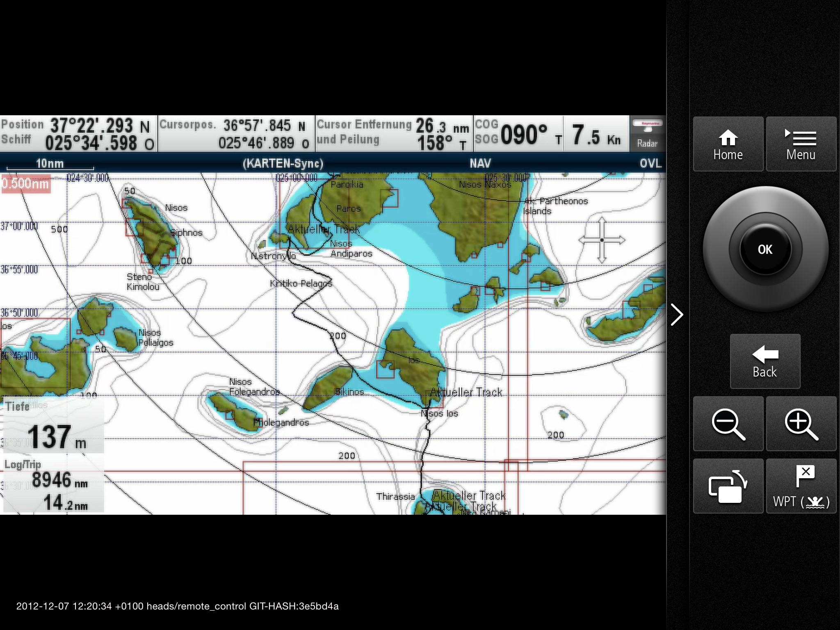Click the Sikinos island label
840x630 pixels.
349,392
